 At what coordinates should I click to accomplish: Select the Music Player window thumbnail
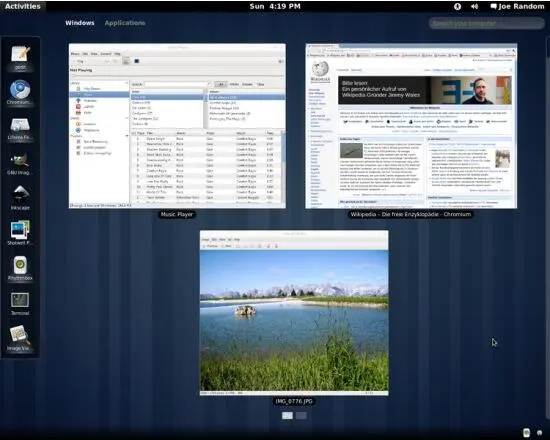point(177,126)
